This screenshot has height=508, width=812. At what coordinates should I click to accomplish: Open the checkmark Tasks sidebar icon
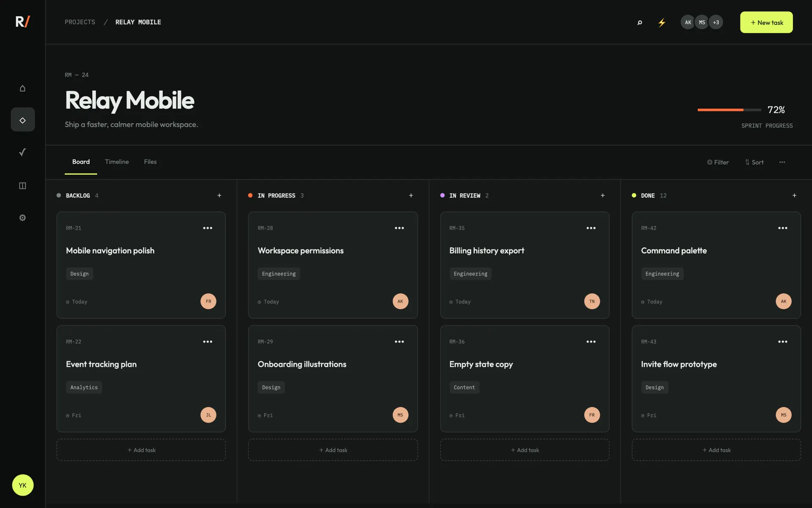(22, 152)
